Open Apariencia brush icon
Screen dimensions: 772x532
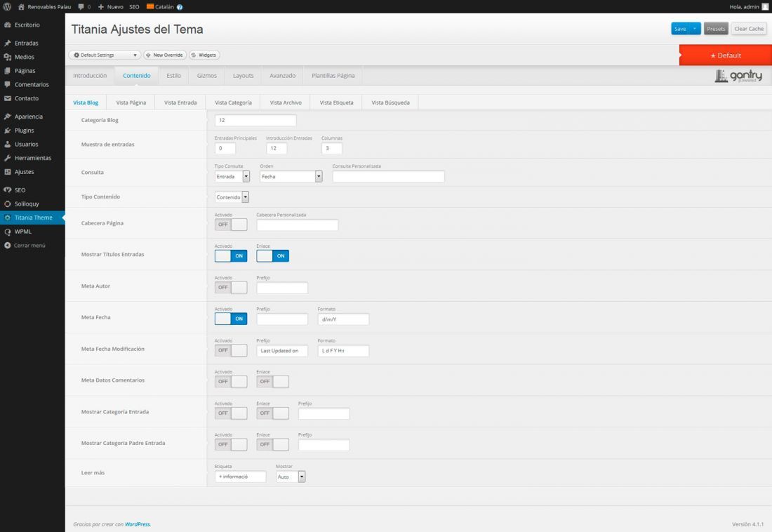click(8, 117)
